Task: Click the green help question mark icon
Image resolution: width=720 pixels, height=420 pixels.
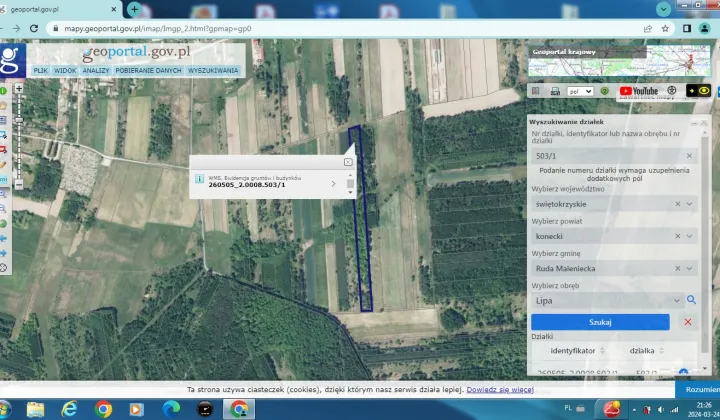Action: coord(604,91)
